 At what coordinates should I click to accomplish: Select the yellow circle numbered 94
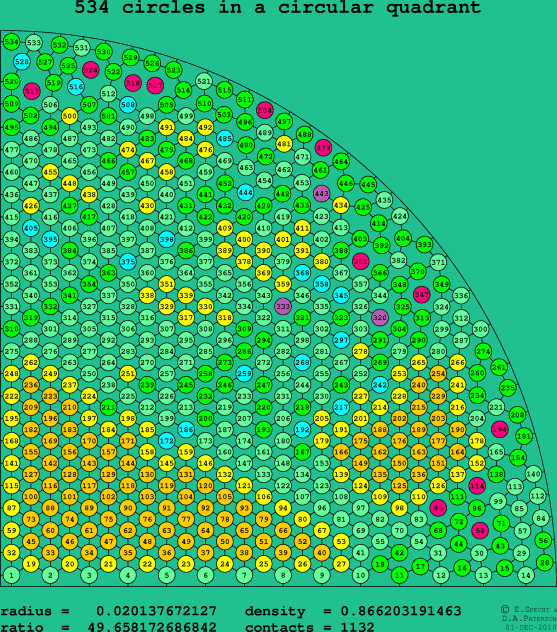tap(283, 508)
